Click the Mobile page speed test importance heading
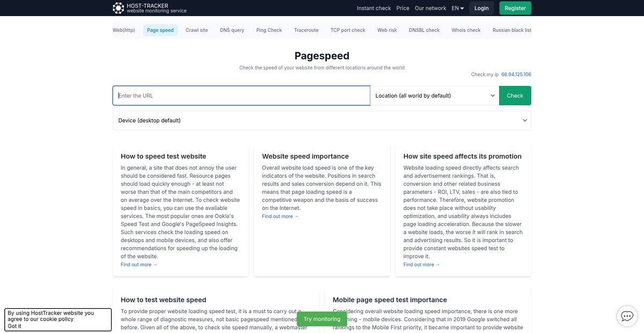 (x=390, y=300)
